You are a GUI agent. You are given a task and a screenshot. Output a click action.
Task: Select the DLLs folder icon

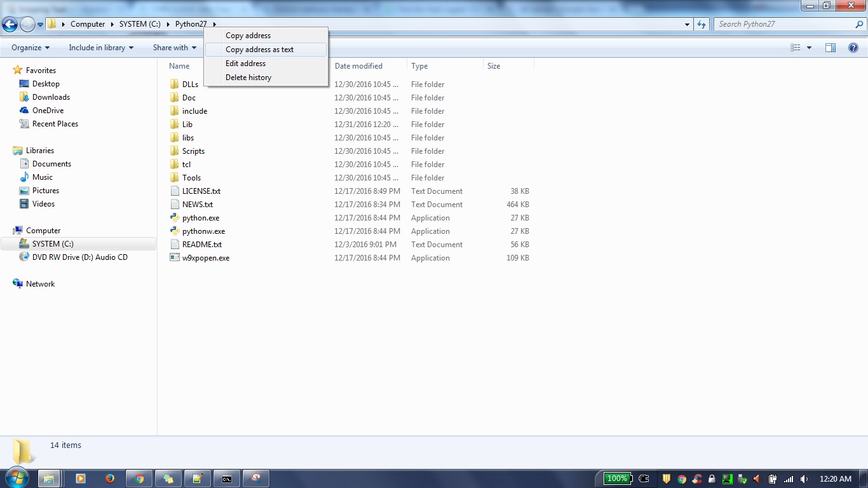175,85
